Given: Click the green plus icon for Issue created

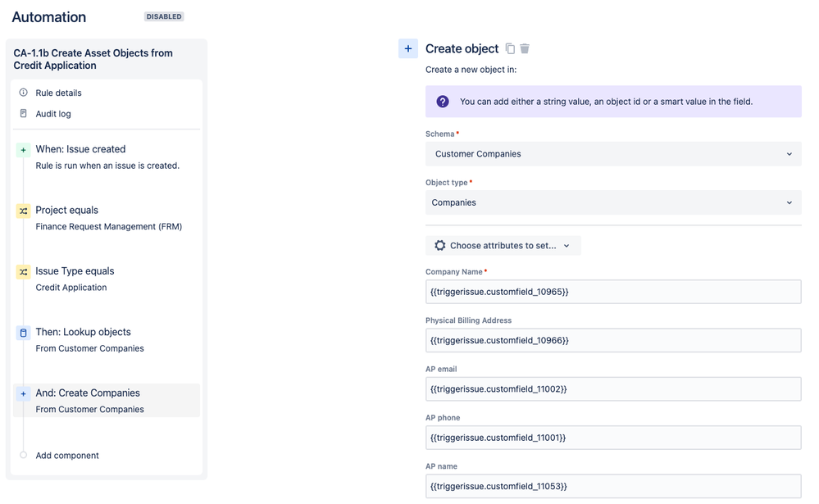Looking at the screenshot, I should (x=24, y=150).
